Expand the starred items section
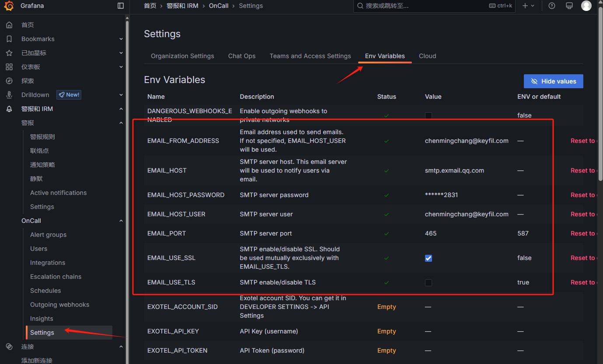The image size is (603, 364). coord(121,53)
